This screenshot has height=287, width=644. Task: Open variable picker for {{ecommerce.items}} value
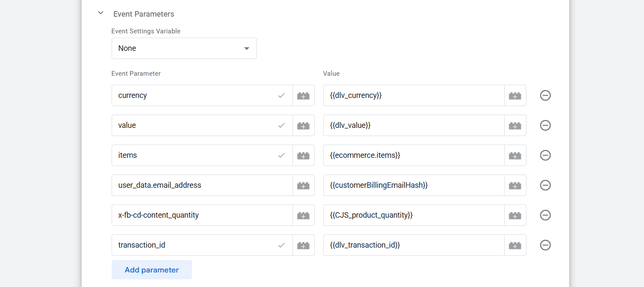(x=515, y=155)
